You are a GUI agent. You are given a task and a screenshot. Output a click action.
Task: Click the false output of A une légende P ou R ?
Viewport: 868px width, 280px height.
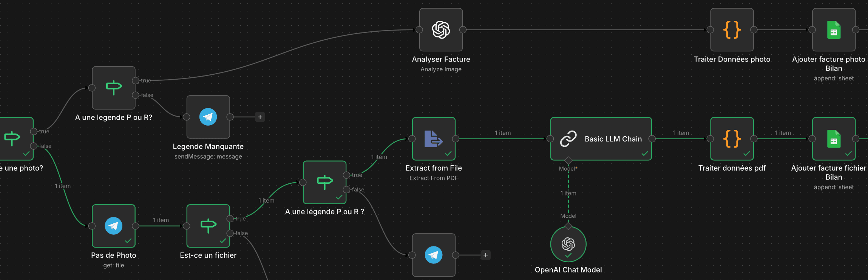tap(346, 189)
